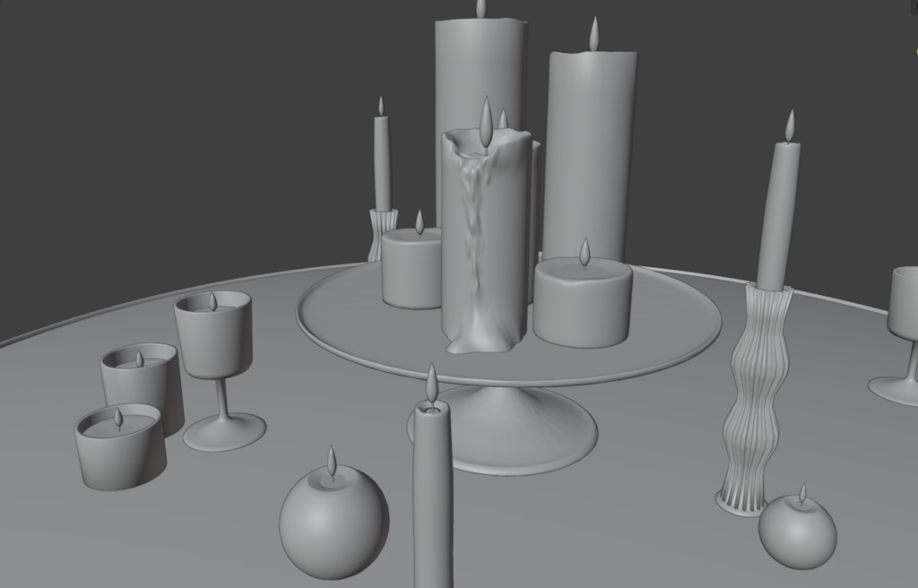This screenshot has width=918, height=588.
Task: Select the small pillar candle left of the melted candle
Action: pyautogui.click(x=412, y=269)
